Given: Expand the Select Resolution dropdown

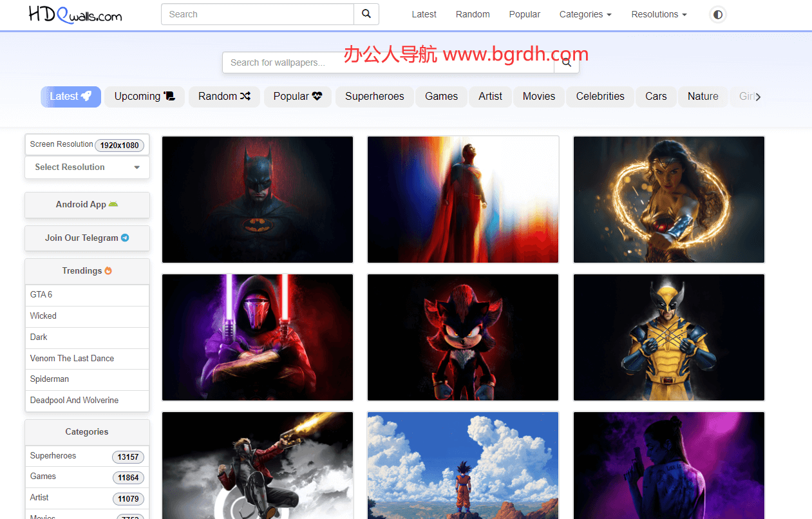Looking at the screenshot, I should pyautogui.click(x=87, y=167).
